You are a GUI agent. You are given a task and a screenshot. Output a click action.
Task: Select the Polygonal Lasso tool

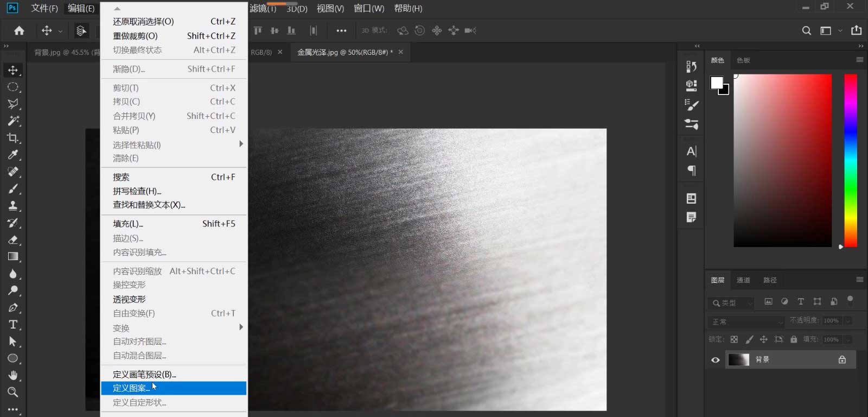13,104
